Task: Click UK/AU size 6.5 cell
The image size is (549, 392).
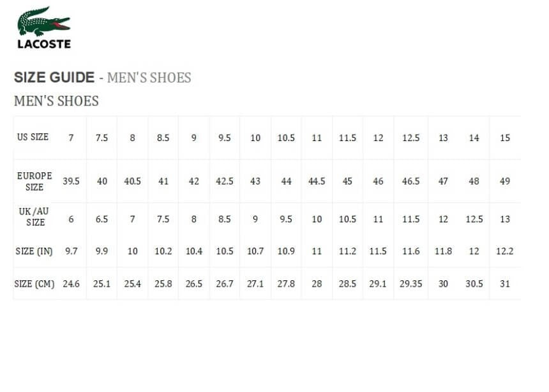Action: [x=102, y=219]
